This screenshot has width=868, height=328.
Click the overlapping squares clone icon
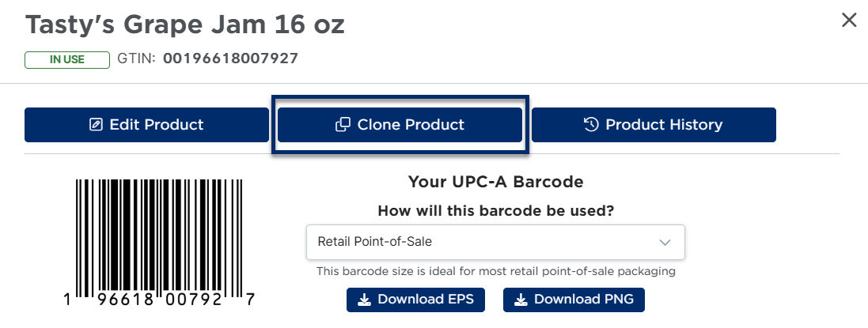343,125
